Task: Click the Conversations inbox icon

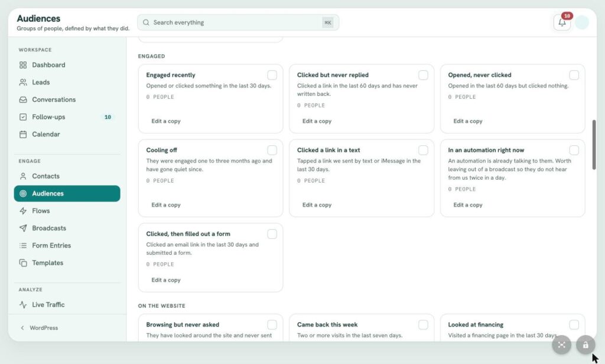Action: (23, 100)
